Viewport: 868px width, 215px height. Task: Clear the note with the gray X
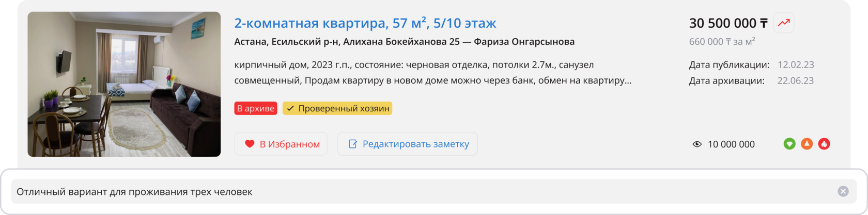(843, 191)
